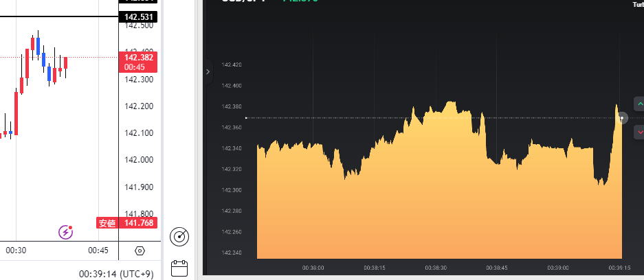This screenshot has height=280, width=644.
Task: Click the 00:39:14 (UTC+9) timezone label
Action: click(x=116, y=273)
